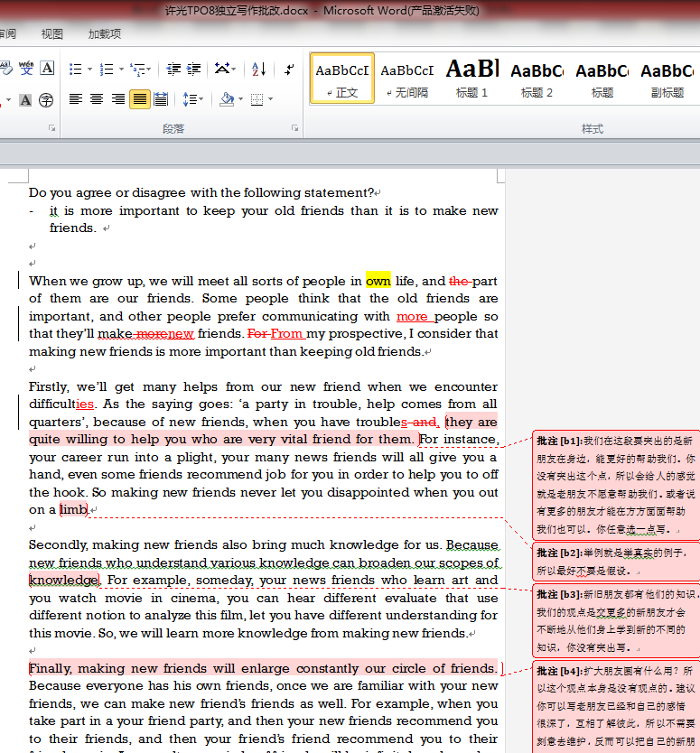Open borders dropdown arrow

coord(271,99)
